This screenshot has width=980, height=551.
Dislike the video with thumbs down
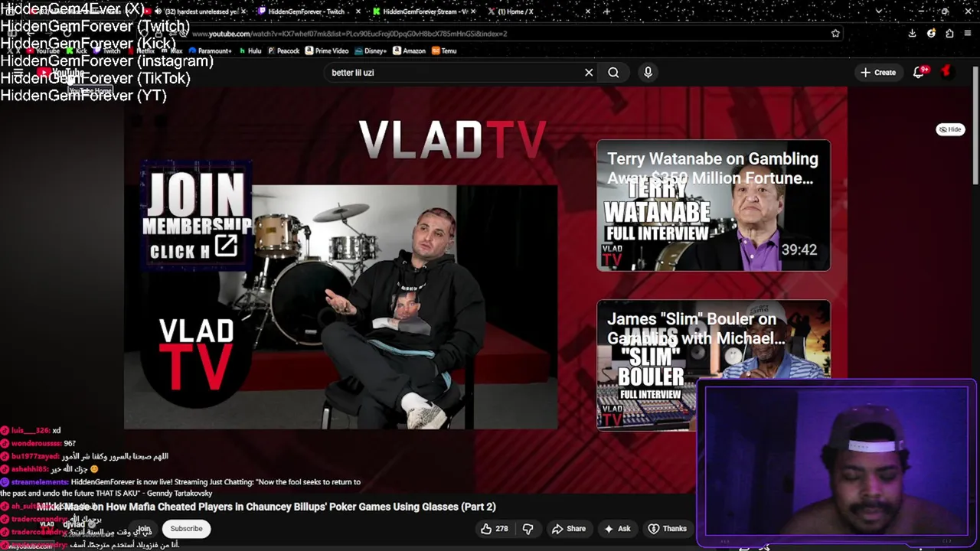pyautogui.click(x=528, y=529)
